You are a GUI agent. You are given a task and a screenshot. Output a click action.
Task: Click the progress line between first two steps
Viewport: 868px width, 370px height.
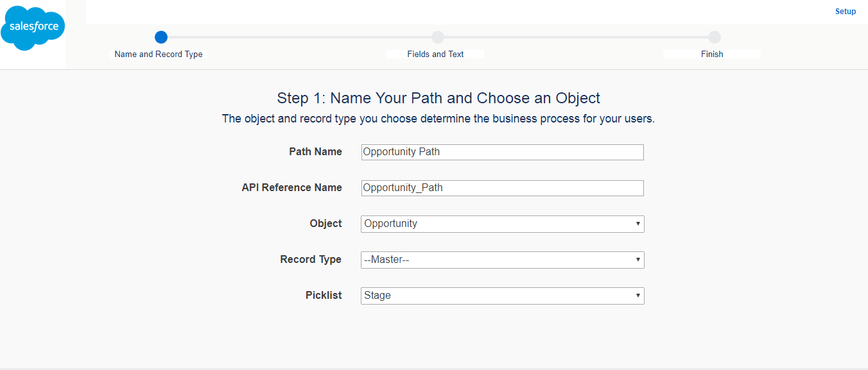point(299,37)
